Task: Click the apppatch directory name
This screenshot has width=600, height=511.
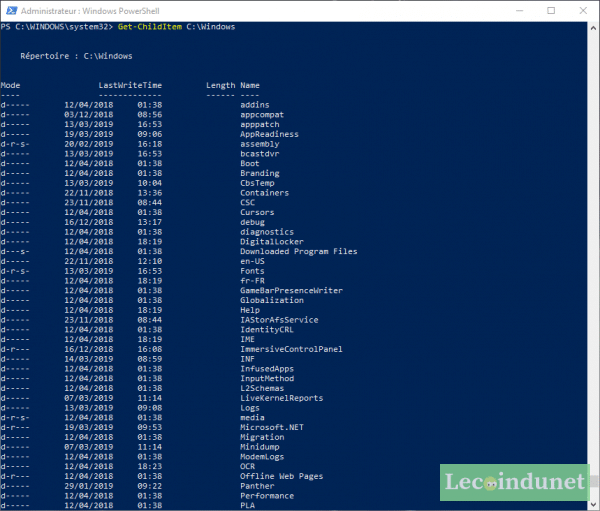Action: tap(260, 124)
